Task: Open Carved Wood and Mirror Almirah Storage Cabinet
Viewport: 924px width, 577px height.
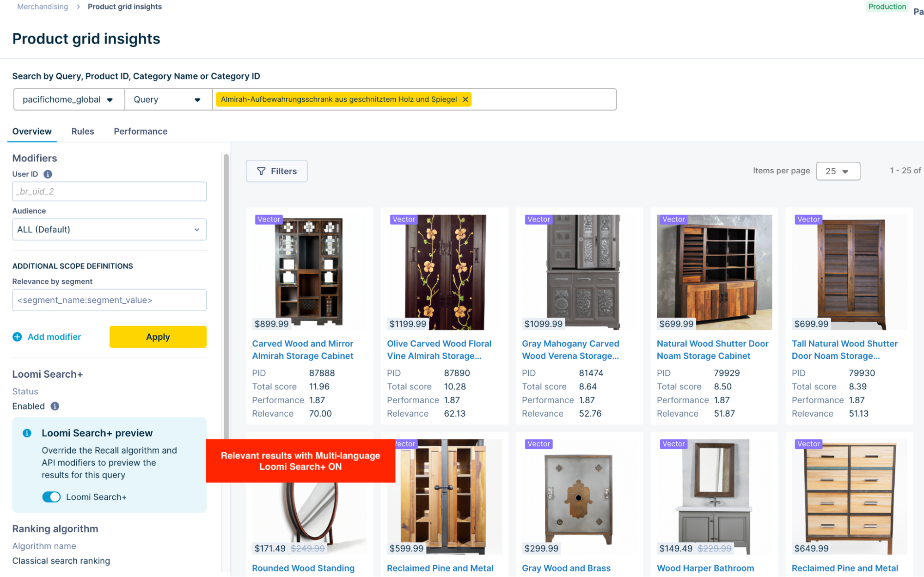Action: point(303,350)
